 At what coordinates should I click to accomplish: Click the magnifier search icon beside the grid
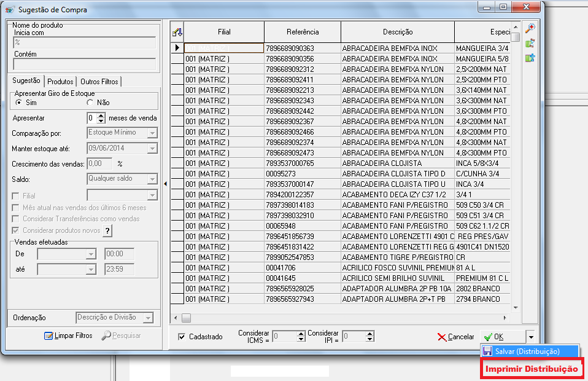(530, 28)
